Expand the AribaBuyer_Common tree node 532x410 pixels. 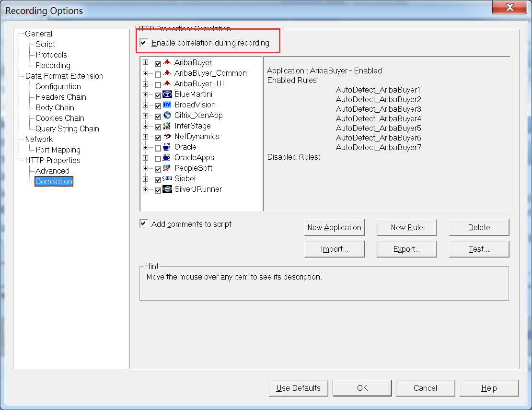tap(146, 73)
